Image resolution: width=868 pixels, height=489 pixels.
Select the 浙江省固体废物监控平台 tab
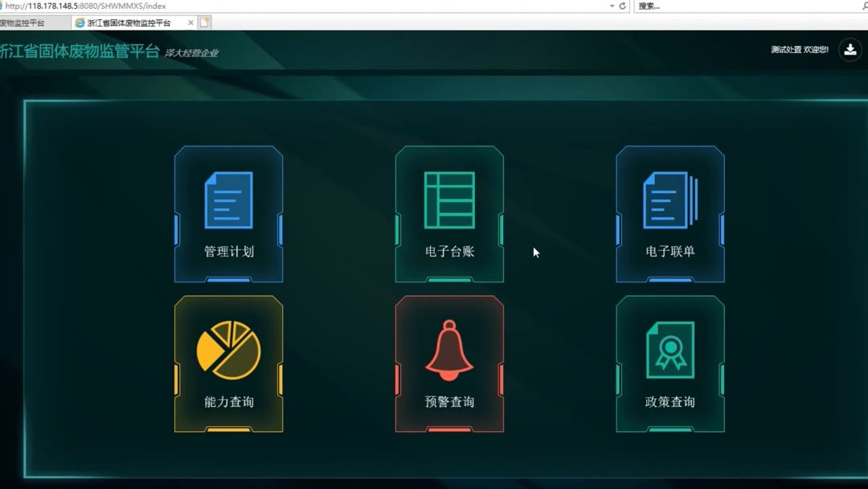click(133, 23)
